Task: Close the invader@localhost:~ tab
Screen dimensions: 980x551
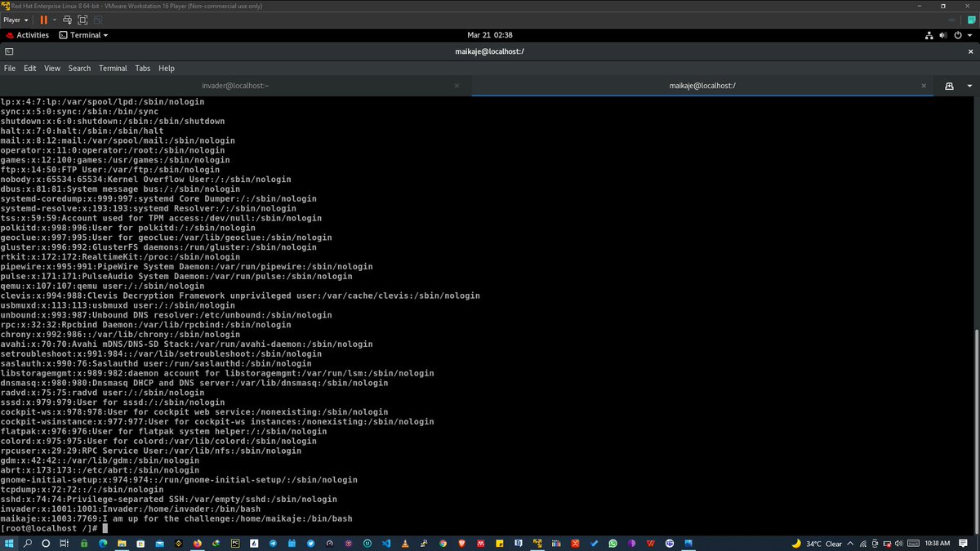Action: [457, 86]
